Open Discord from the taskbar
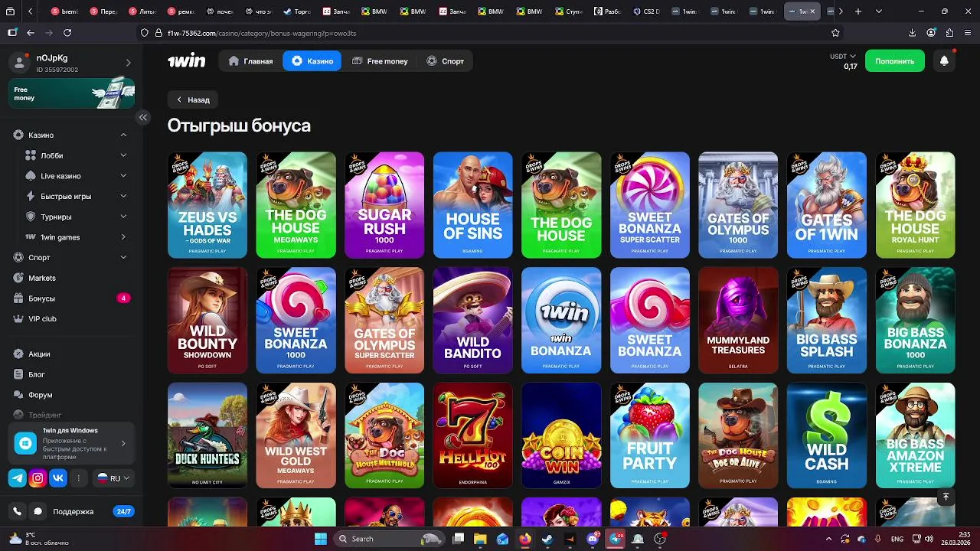This screenshot has width=980, height=551. 592,539
